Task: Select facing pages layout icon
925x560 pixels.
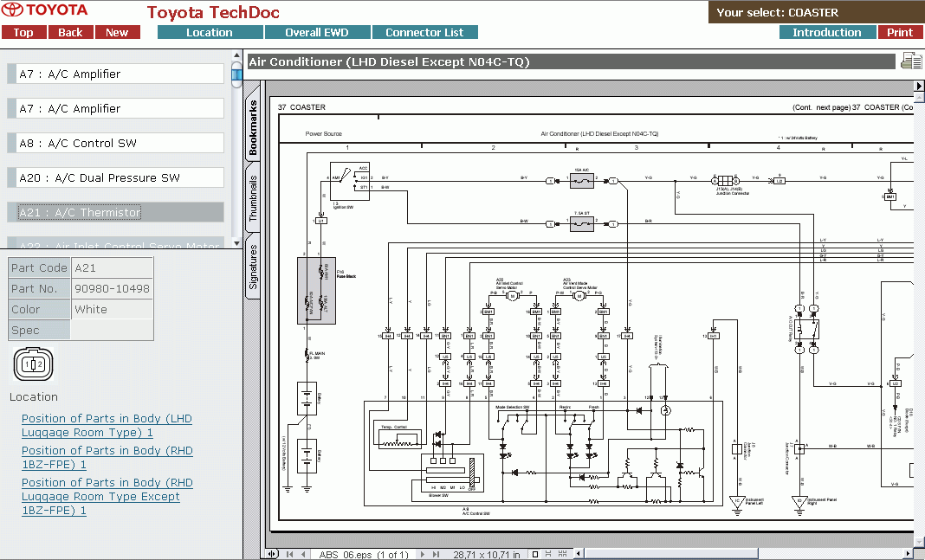Action: click(563, 554)
